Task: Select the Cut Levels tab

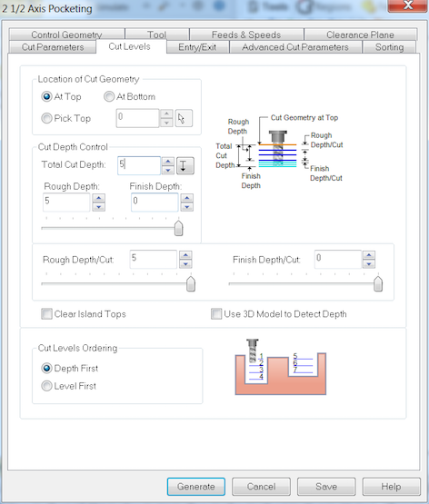Action: (x=130, y=46)
